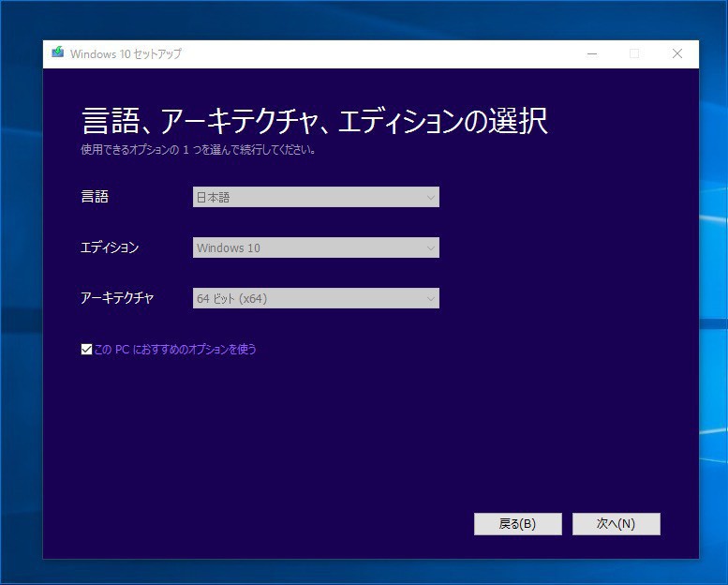Click the heading '言語、アーキテクチャ、エディションの選択'

[315, 121]
